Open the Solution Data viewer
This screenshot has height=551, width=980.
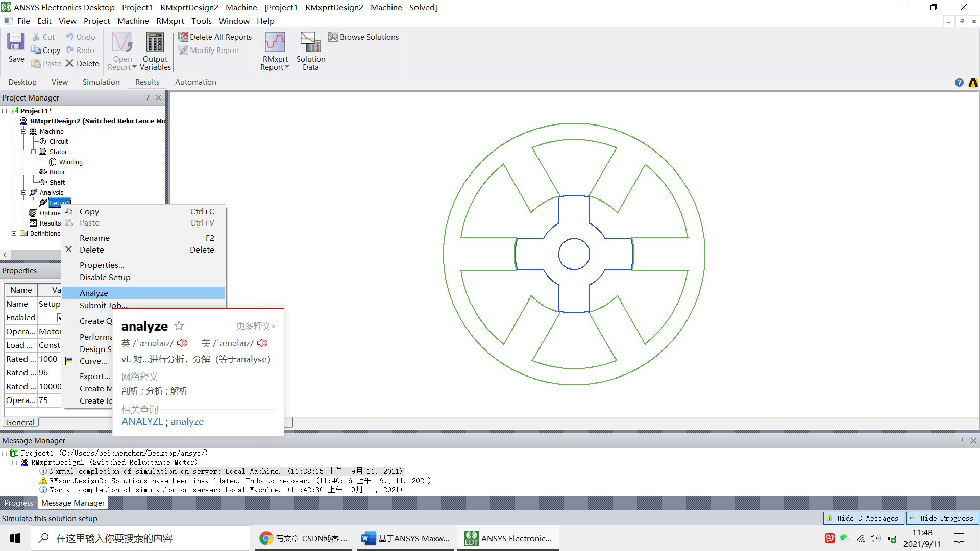(310, 50)
